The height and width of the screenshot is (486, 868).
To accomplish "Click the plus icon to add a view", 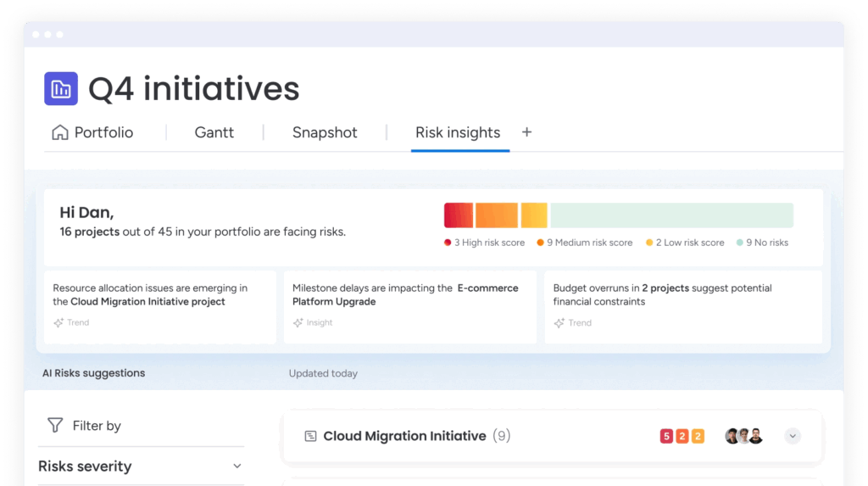I will [526, 132].
